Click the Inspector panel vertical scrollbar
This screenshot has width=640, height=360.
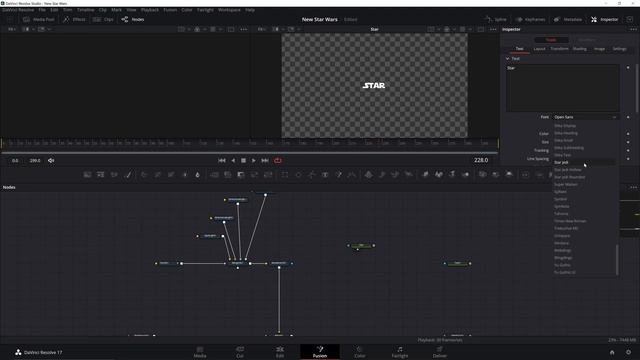637,88
